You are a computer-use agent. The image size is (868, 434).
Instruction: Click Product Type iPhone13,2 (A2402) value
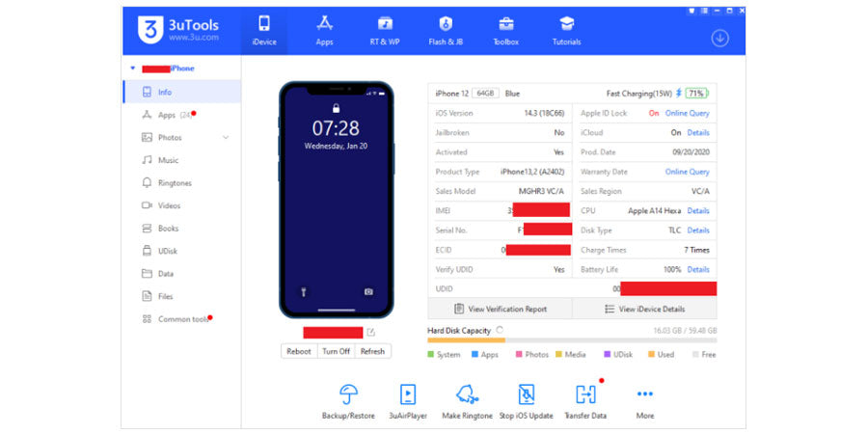tap(532, 172)
